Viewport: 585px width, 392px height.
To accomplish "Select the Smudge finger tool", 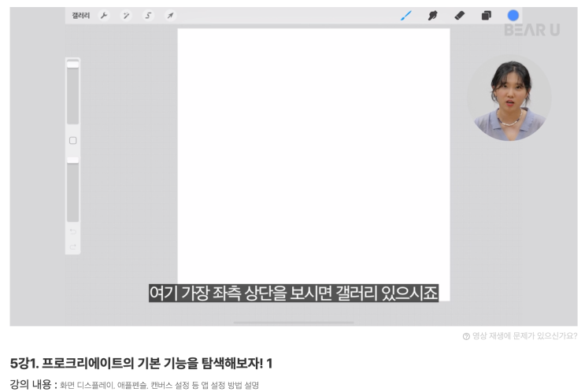I will [433, 16].
